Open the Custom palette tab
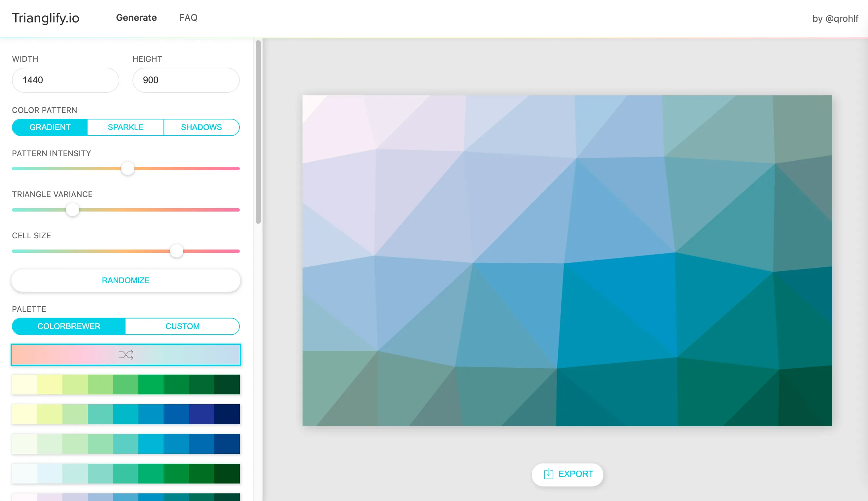868x501 pixels. click(x=182, y=326)
